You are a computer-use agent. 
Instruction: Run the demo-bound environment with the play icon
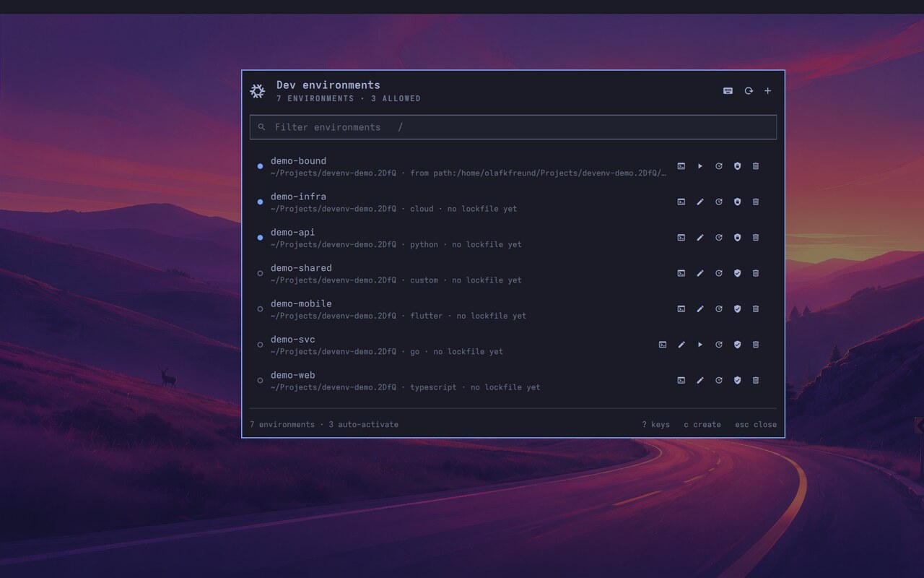point(699,166)
